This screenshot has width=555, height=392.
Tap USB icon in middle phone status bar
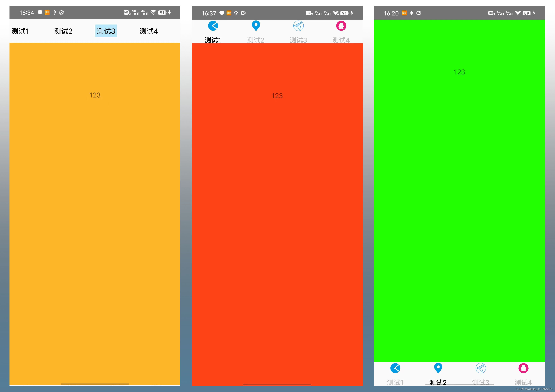pyautogui.click(x=236, y=13)
